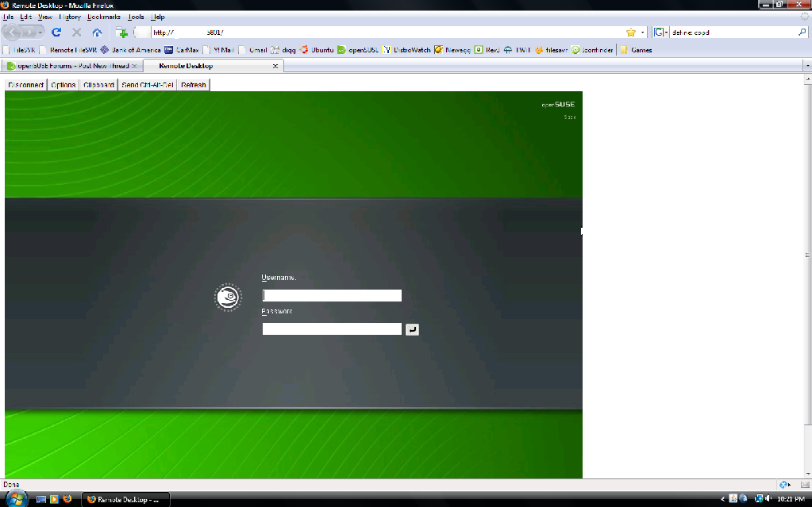The image size is (812, 507).
Task: Open the History menu
Action: coord(70,17)
